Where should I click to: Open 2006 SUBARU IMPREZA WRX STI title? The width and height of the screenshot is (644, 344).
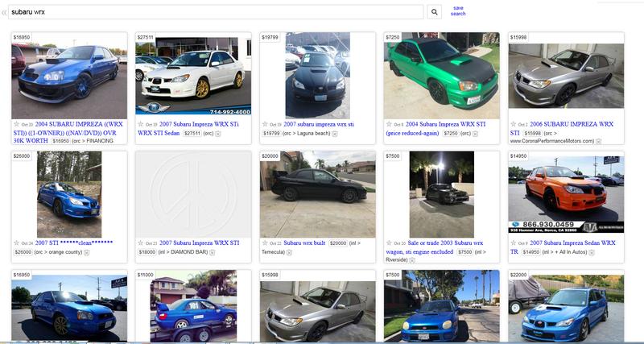tap(562, 128)
